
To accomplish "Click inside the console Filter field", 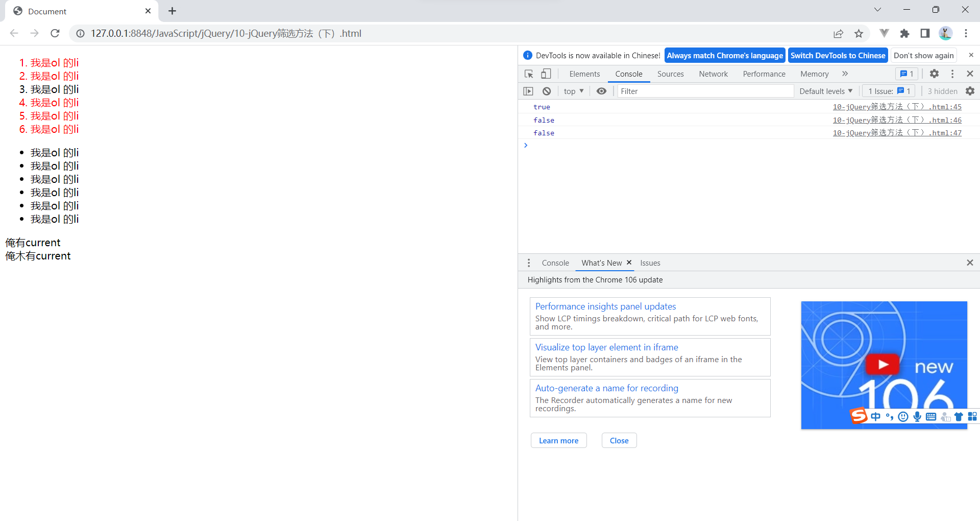I will [x=704, y=91].
